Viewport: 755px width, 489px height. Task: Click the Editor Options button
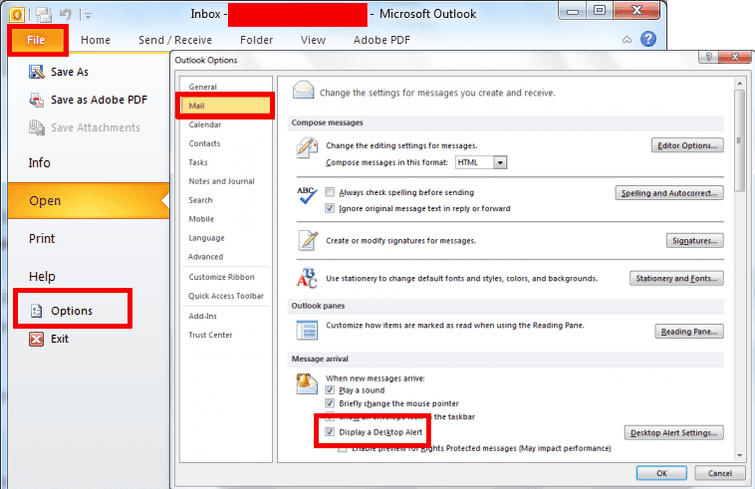pyautogui.click(x=687, y=145)
